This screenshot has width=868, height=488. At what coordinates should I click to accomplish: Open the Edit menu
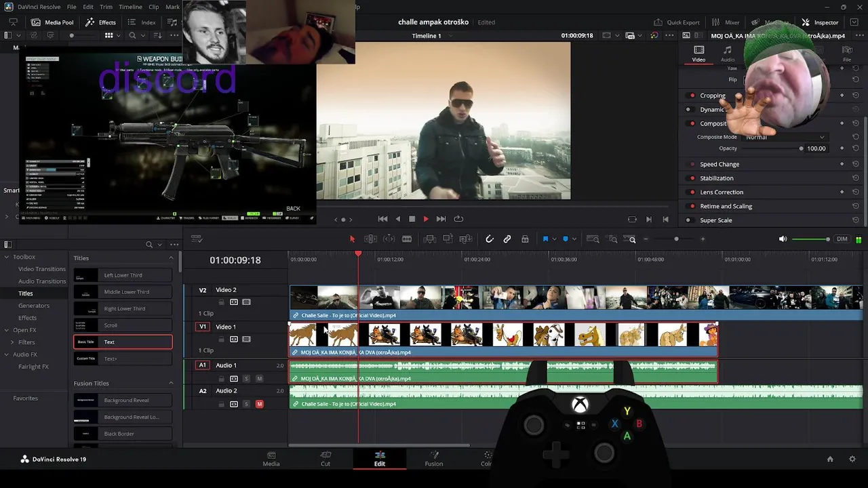[x=88, y=7]
